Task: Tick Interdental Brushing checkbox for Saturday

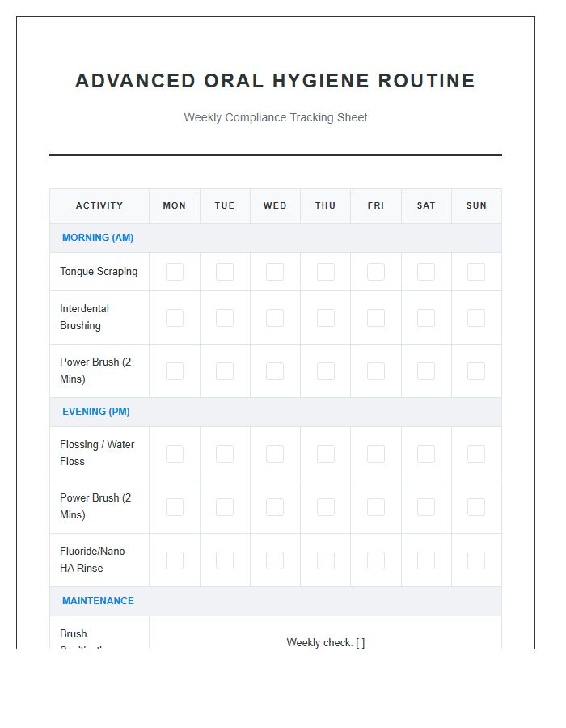Action: (x=426, y=318)
